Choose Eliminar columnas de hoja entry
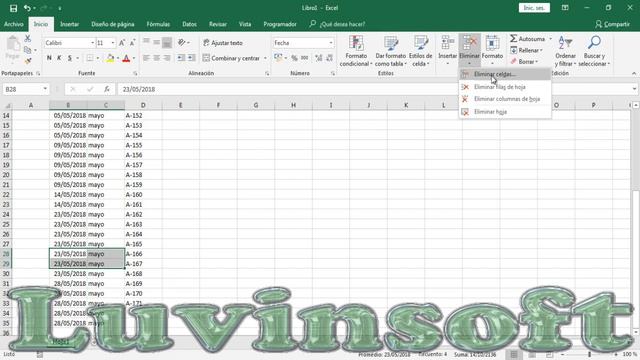Image resolution: width=640 pixels, height=360 pixels. (505, 99)
